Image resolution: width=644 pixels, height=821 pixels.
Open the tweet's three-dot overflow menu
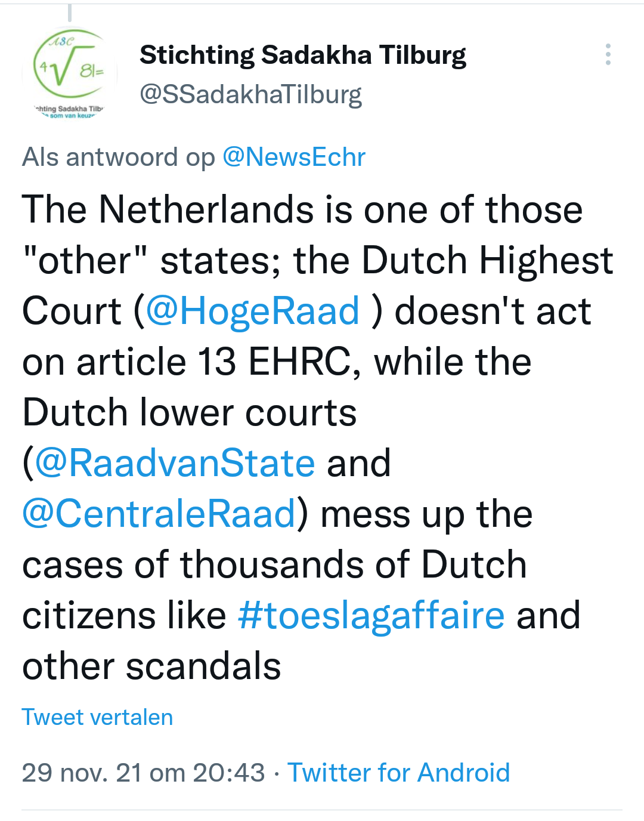coord(608,54)
